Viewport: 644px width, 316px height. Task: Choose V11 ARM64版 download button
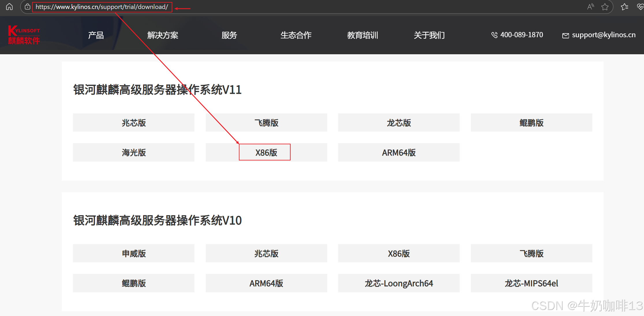(x=398, y=152)
